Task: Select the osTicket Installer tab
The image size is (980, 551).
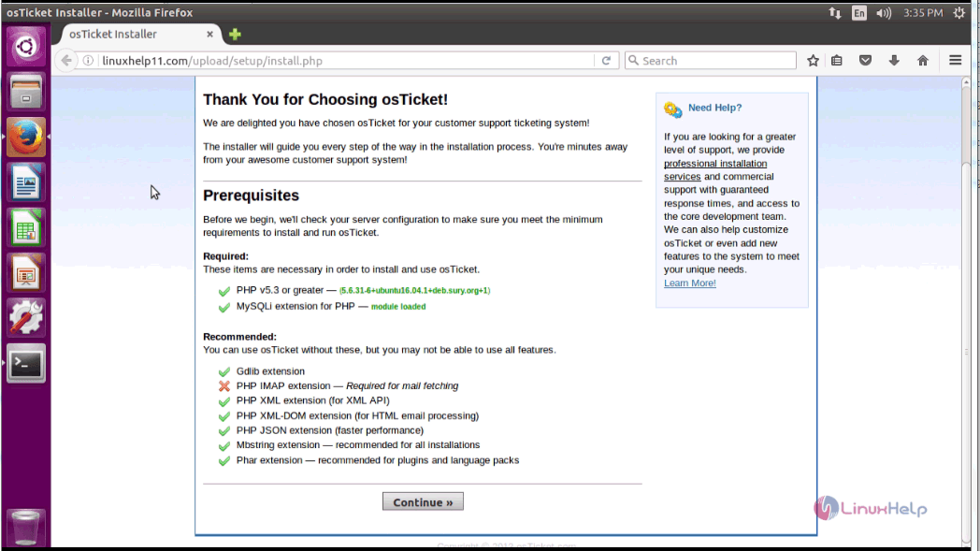Action: tap(138, 35)
